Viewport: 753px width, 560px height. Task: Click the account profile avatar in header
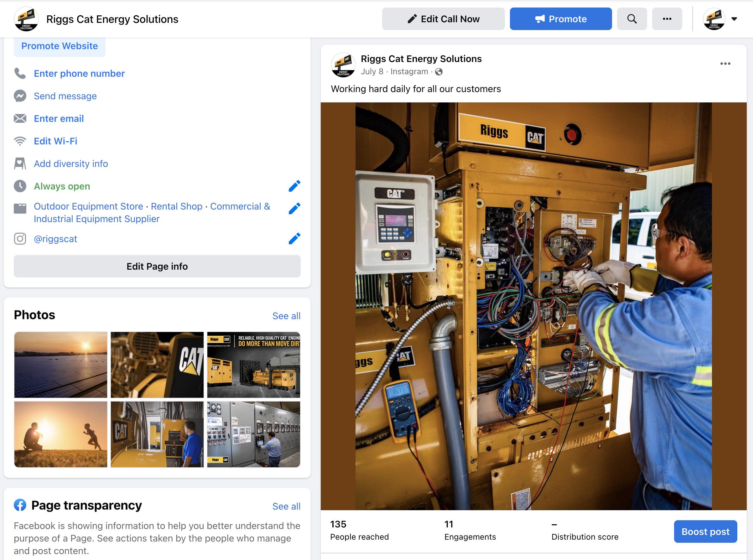pyautogui.click(x=714, y=19)
